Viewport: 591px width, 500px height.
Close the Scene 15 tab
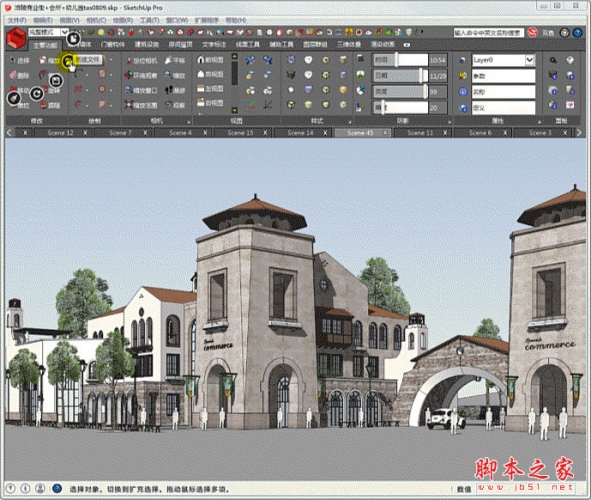coord(265,133)
